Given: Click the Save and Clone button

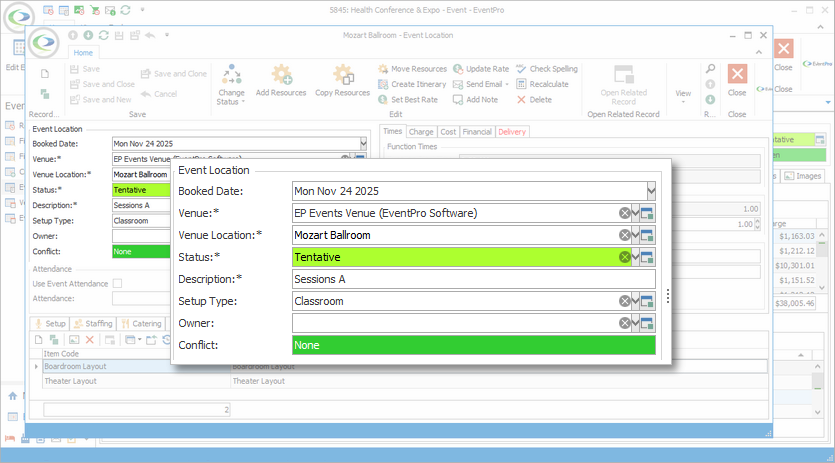Looking at the screenshot, I should tap(174, 74).
